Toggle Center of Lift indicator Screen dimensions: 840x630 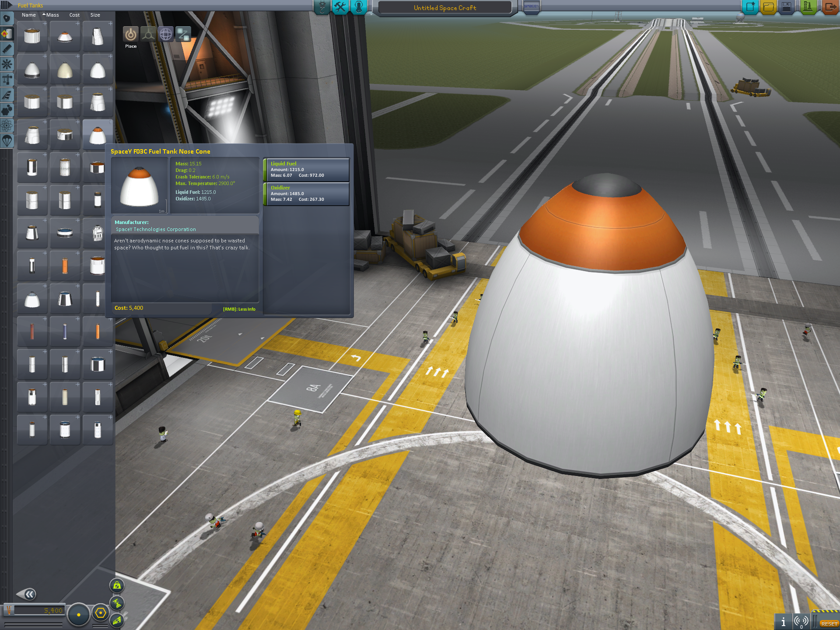click(117, 620)
